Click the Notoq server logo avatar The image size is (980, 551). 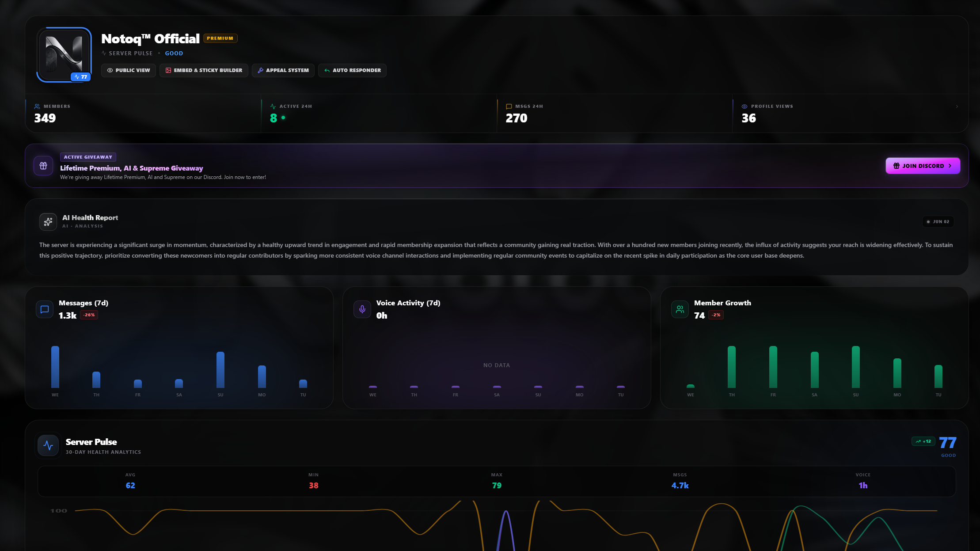coord(64,54)
